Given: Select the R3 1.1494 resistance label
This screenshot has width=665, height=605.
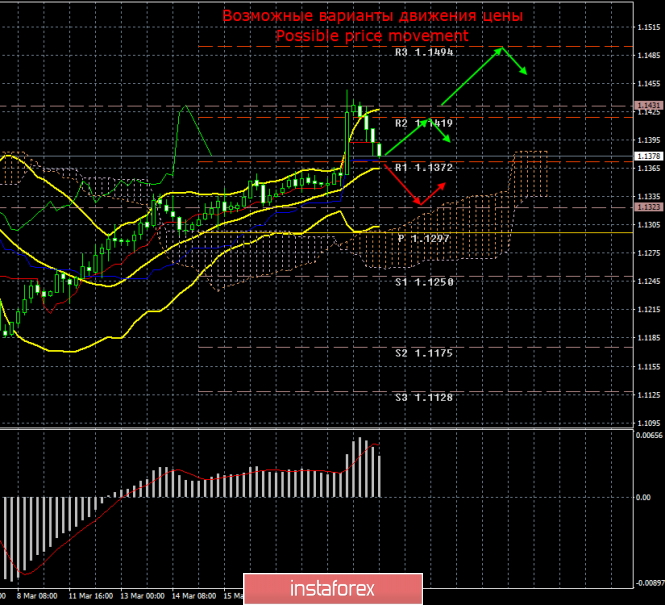Looking at the screenshot, I should (424, 52).
